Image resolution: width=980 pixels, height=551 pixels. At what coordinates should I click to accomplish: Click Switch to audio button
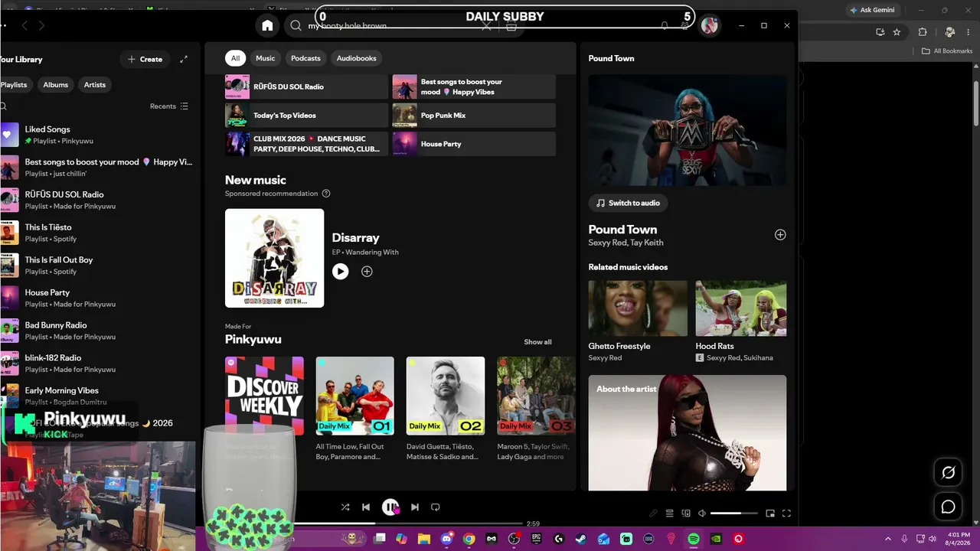[628, 203]
